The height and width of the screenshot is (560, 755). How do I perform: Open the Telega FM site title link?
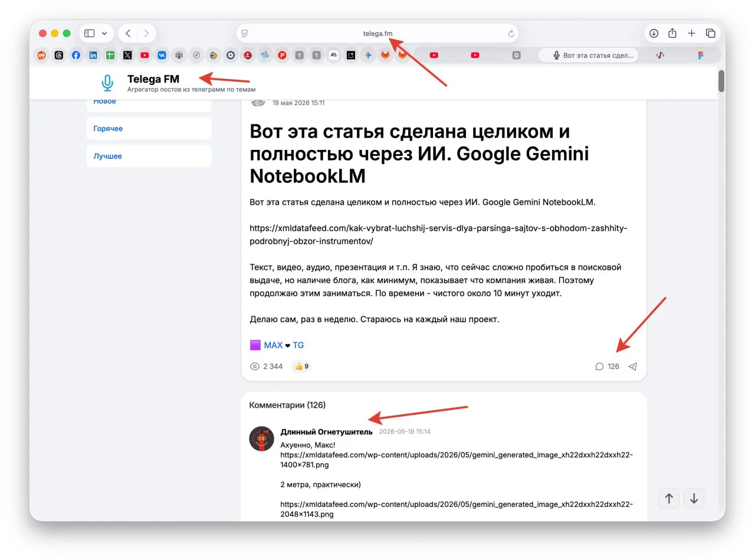(153, 79)
